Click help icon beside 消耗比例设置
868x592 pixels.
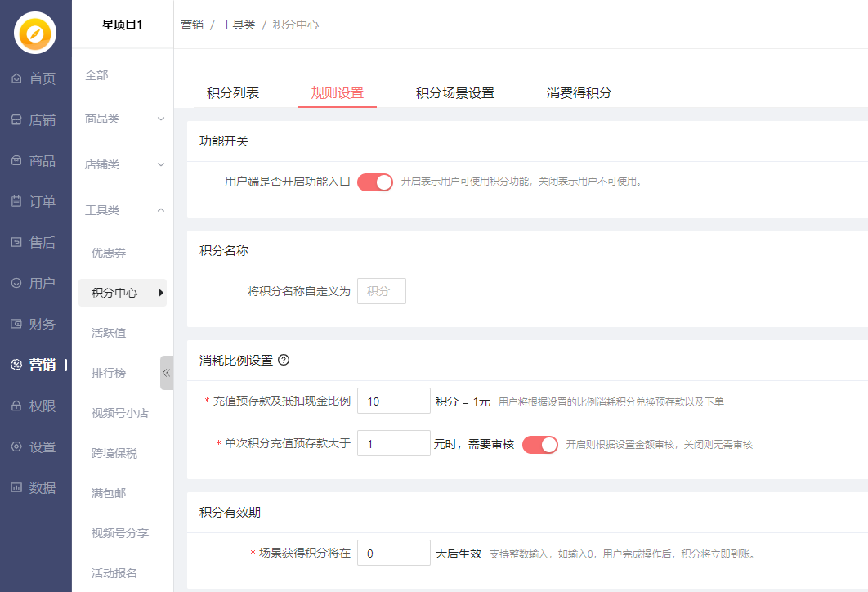point(284,360)
